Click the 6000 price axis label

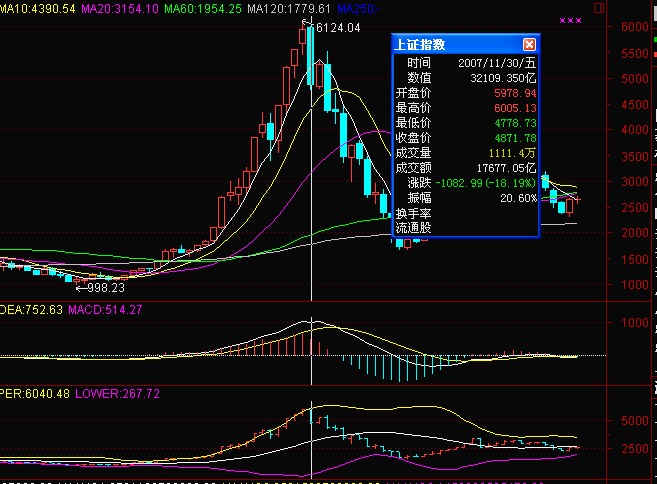pyautogui.click(x=635, y=27)
